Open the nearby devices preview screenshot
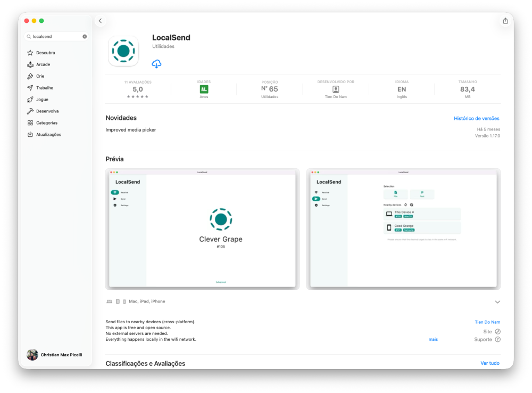This screenshot has width=532, height=393. [403, 230]
